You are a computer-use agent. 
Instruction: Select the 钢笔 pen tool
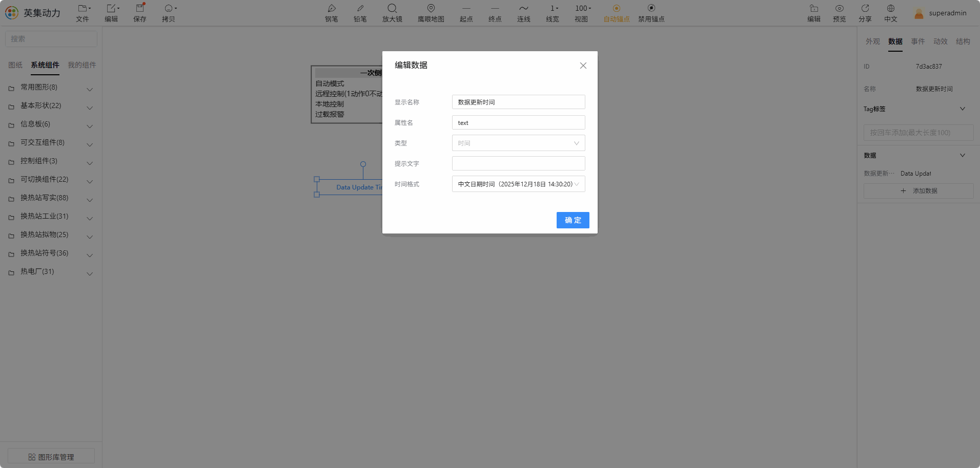[332, 9]
